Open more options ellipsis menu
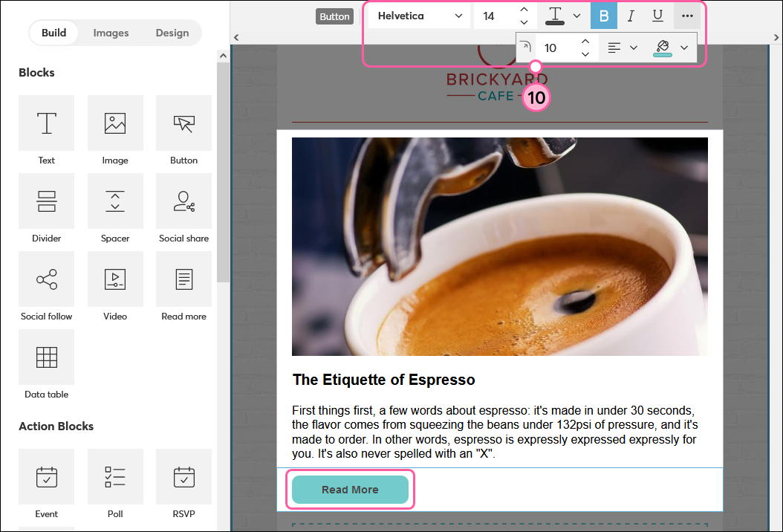The image size is (783, 532). 687,16
